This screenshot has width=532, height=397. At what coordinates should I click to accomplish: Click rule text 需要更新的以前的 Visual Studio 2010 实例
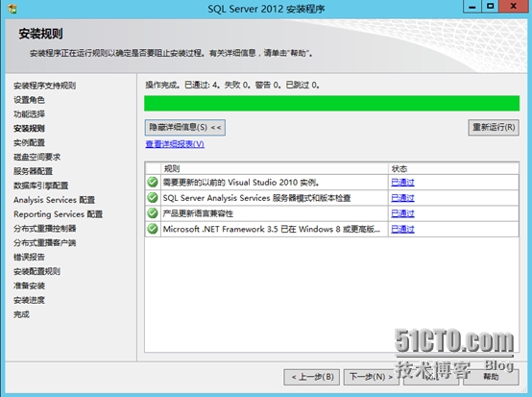[241, 183]
